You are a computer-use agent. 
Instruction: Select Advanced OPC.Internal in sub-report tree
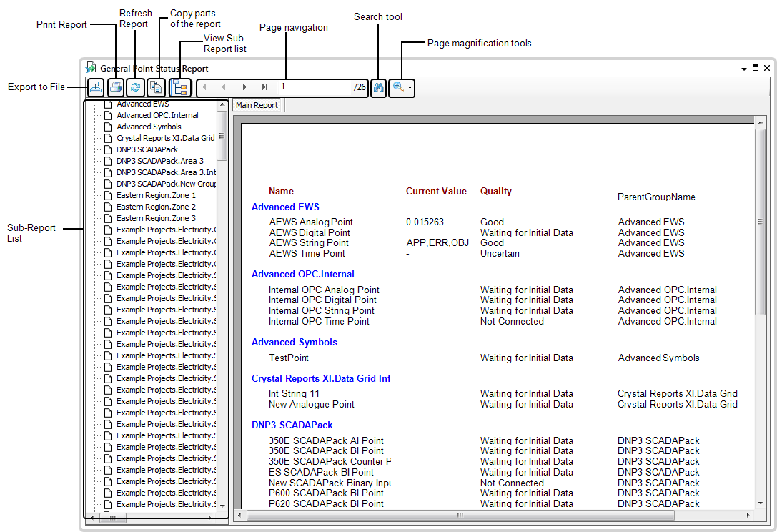pos(157,115)
